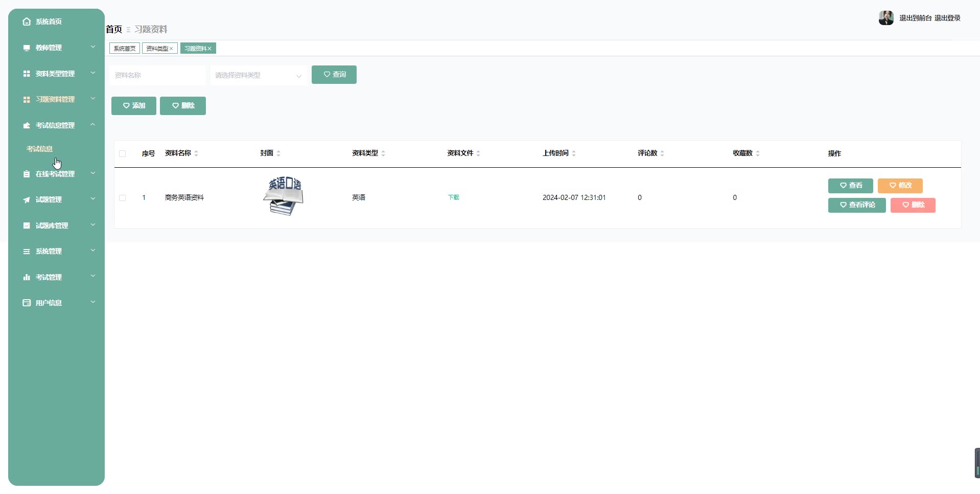Viewport: 980px width, 494px height.
Task: Click the paper plane icon beside 试题管理
Action: (27, 199)
